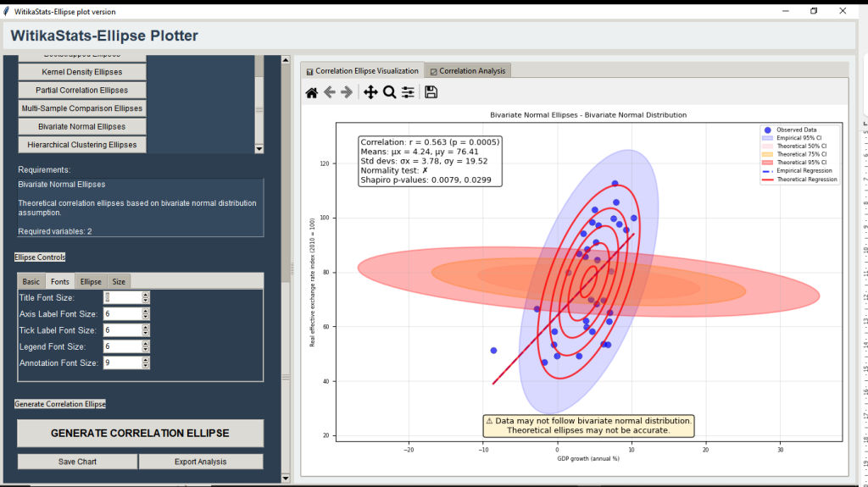Choose Bivariate Normal Ellipses
The height and width of the screenshot is (487, 868).
(82, 127)
